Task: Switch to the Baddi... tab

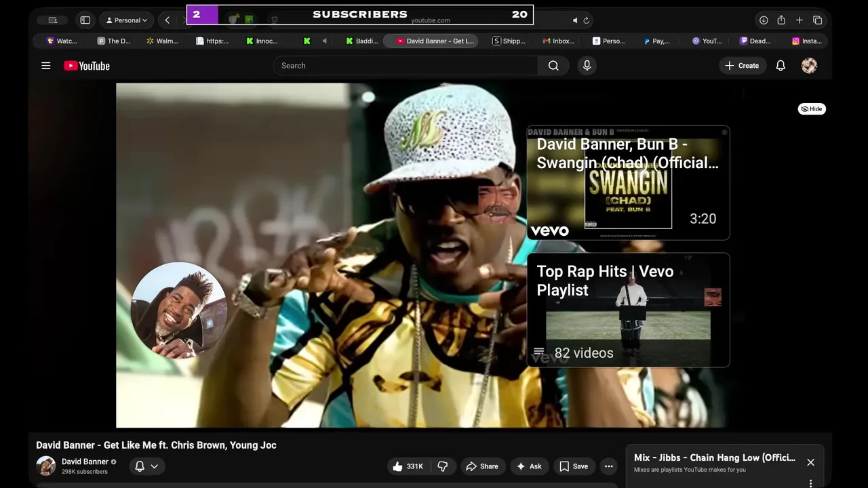Action: coord(362,41)
